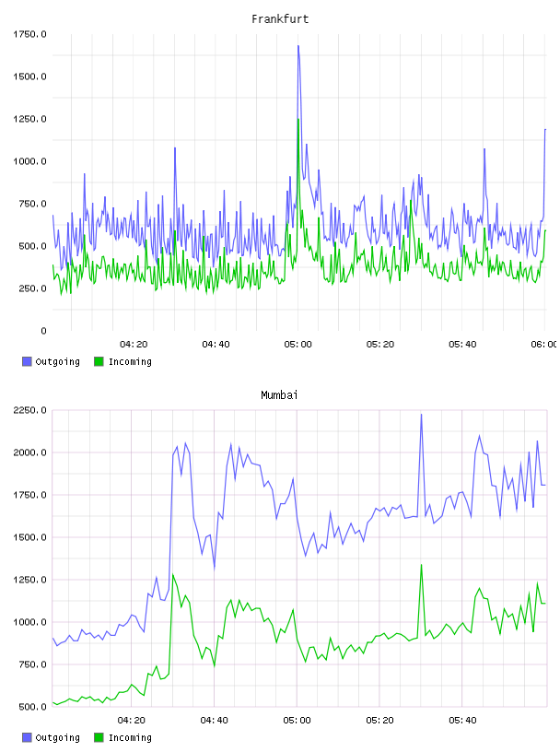This screenshot has height=752, width=560.
Task: Click the Frankfurt outgoing peak at 05:00
Action: click(298, 46)
